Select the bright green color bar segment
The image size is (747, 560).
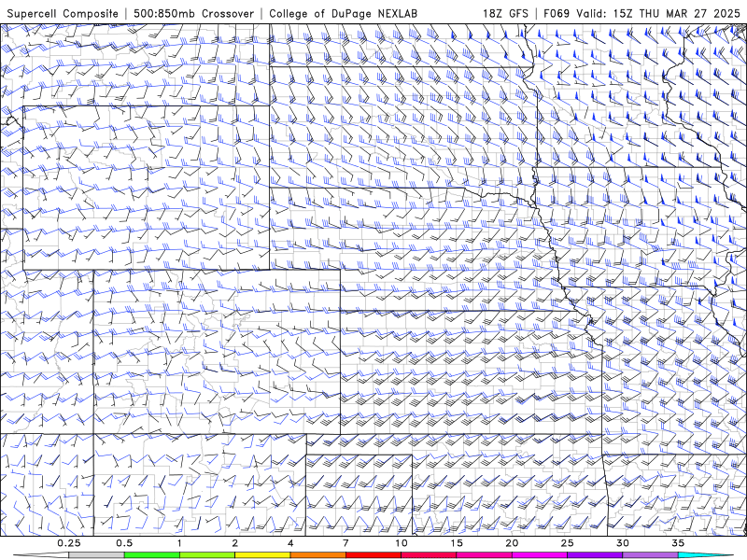152,555
